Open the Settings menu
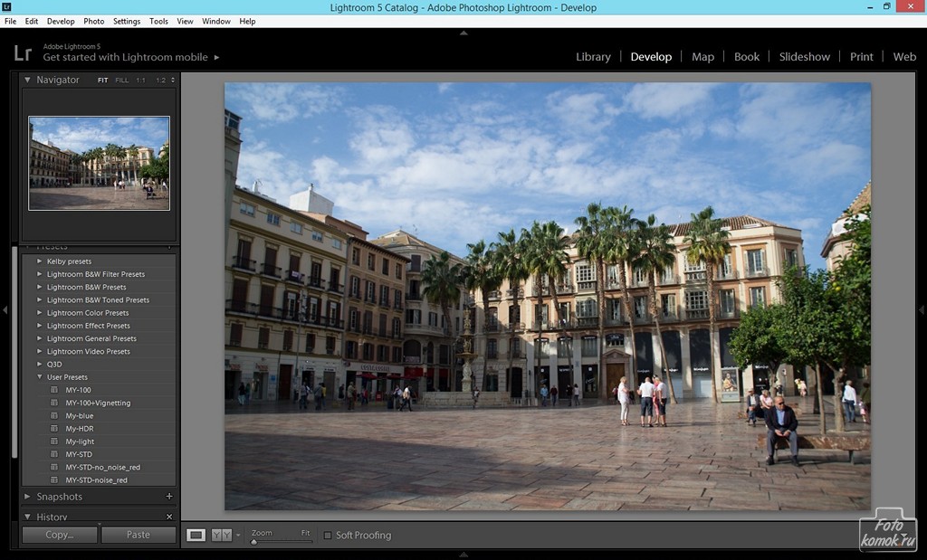Viewport: 927px width, 560px height. pos(127,22)
